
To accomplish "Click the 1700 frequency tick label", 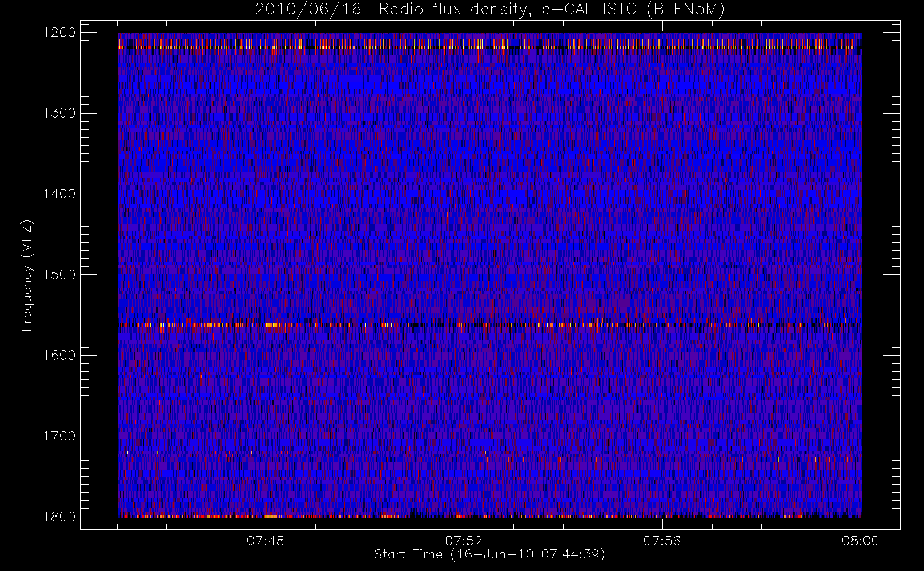I will tap(59, 436).
